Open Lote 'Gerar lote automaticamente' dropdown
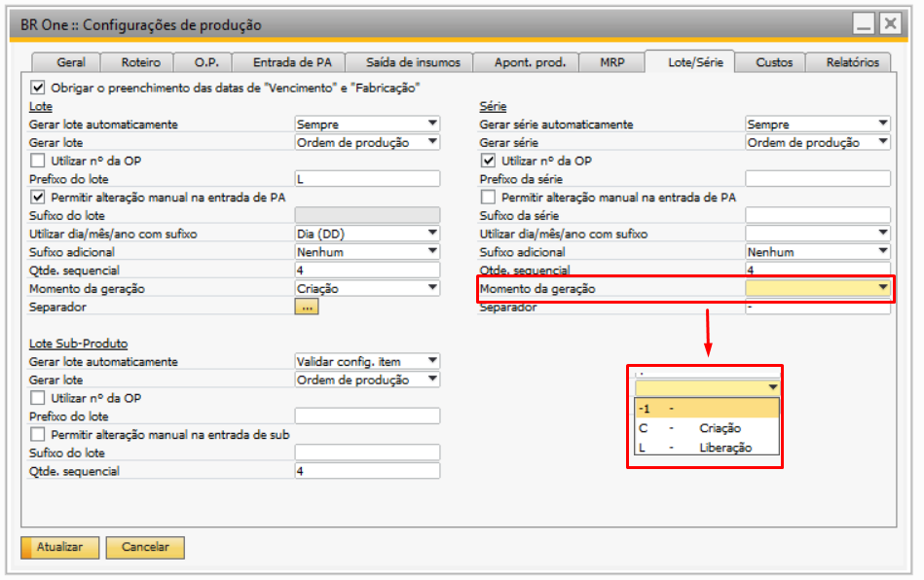The height and width of the screenshot is (580, 924). pyautogui.click(x=431, y=124)
